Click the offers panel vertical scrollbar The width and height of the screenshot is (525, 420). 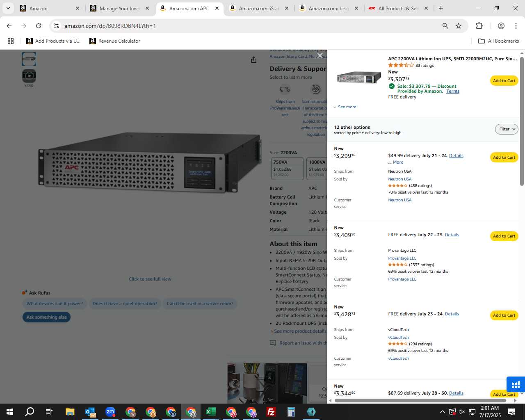522,121
